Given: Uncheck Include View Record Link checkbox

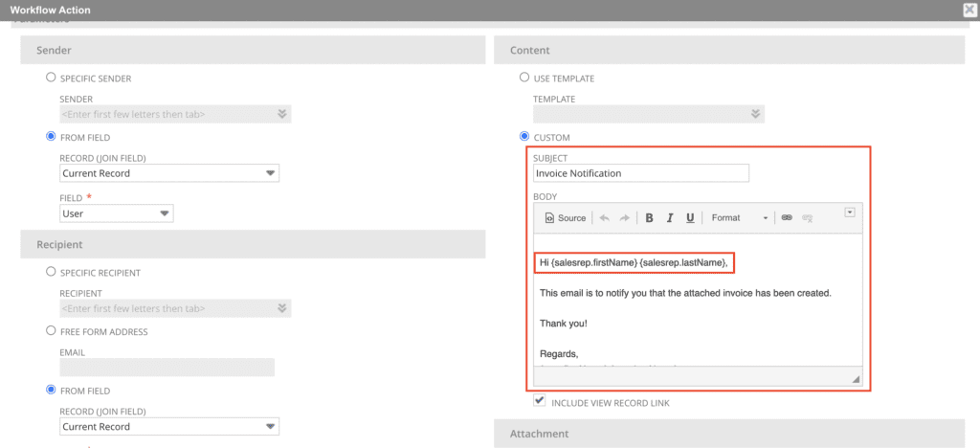Looking at the screenshot, I should [540, 402].
